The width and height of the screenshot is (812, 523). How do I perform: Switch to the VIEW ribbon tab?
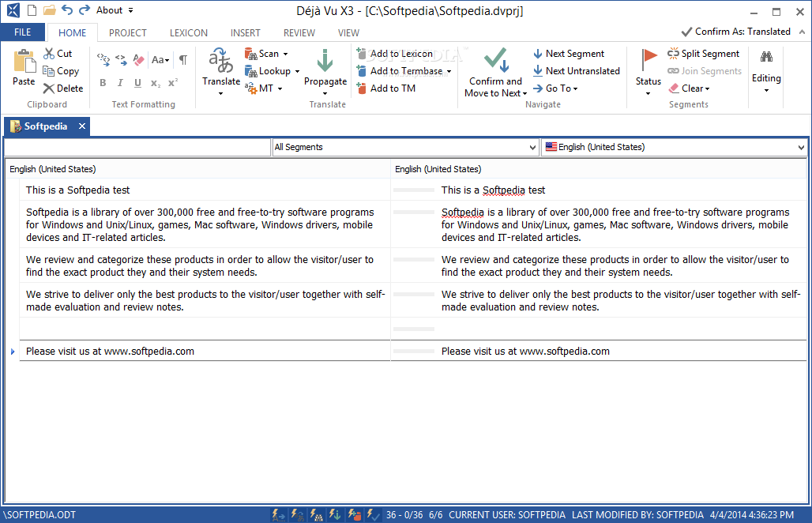click(x=348, y=32)
